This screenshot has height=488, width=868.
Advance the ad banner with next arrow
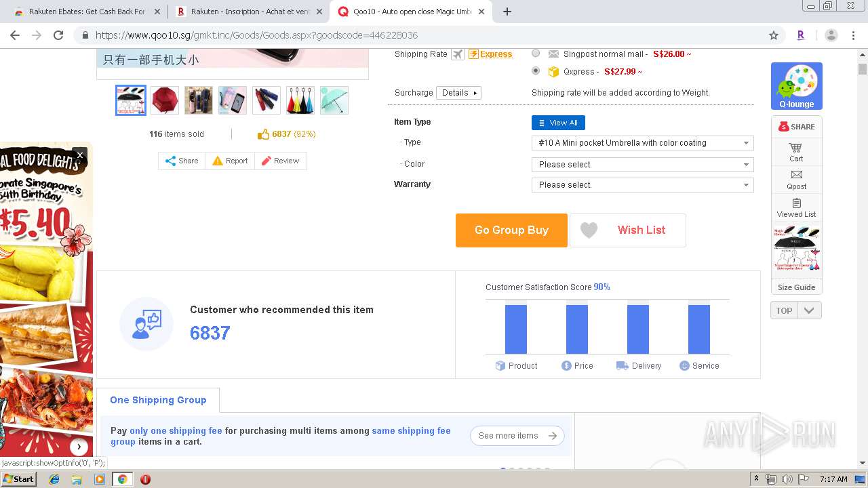(79, 447)
